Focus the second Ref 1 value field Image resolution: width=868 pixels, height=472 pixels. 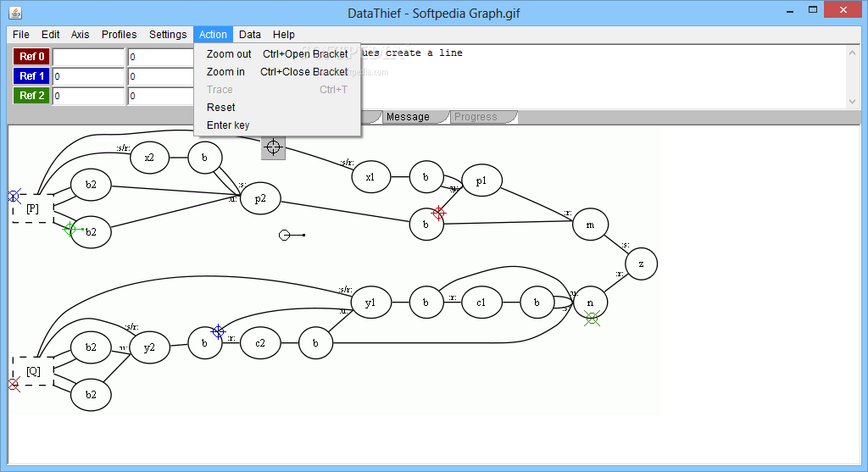[161, 75]
